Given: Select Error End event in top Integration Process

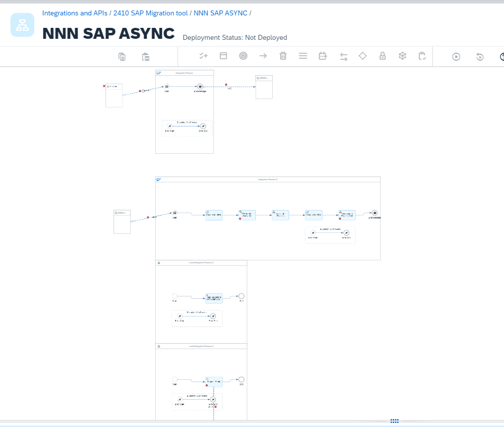Looking at the screenshot, I should [203, 126].
